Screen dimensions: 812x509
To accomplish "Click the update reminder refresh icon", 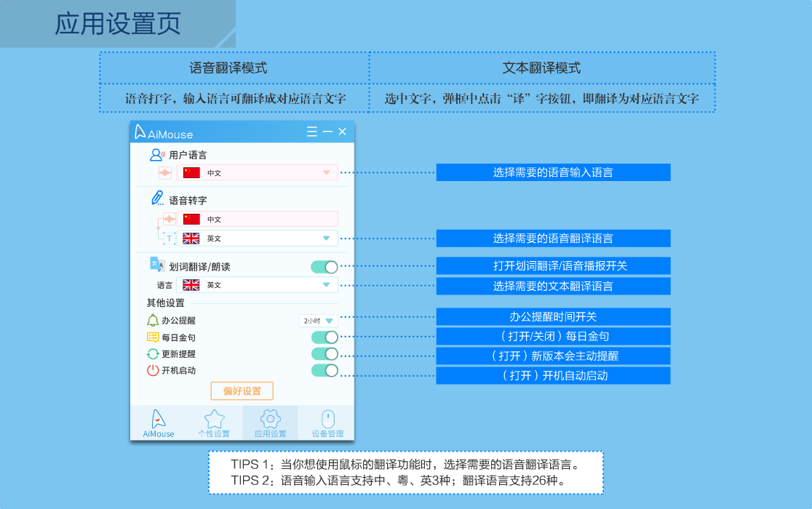I will point(153,354).
